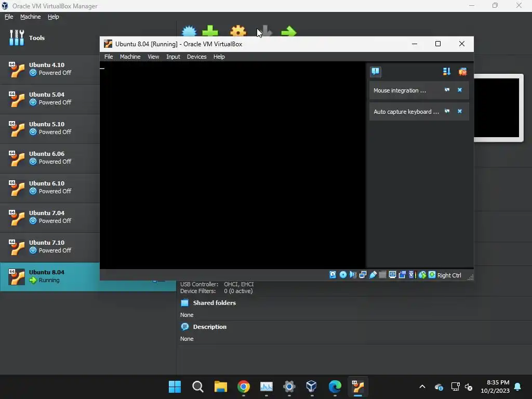Open the VM window Input menu
The image size is (532, 399).
173,57
